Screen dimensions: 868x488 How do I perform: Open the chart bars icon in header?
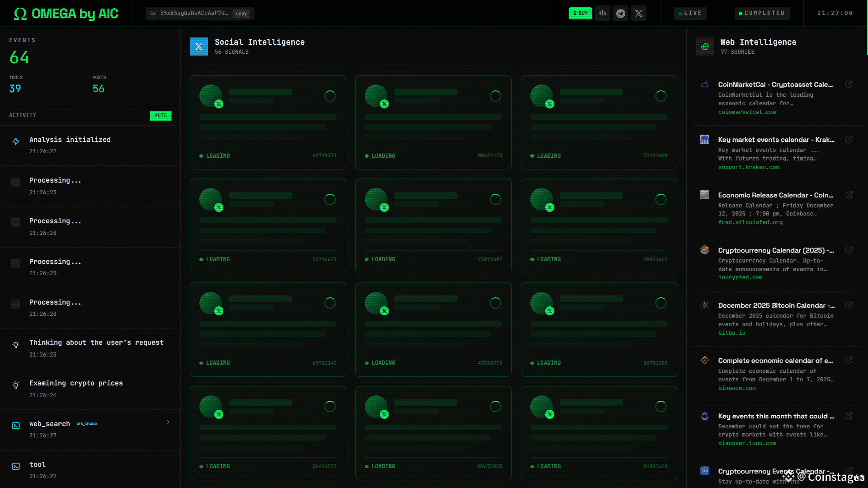coord(603,13)
